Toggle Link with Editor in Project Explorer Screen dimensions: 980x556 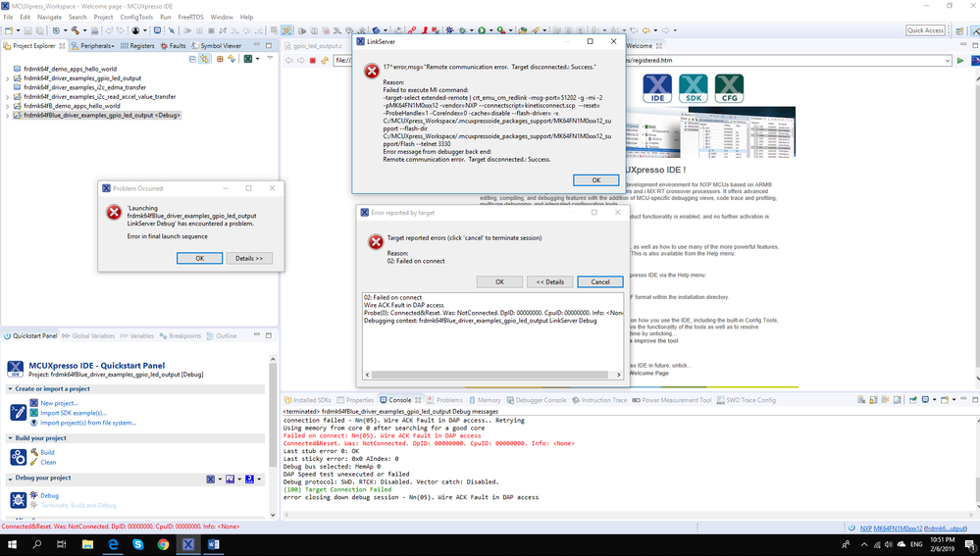coord(204,59)
